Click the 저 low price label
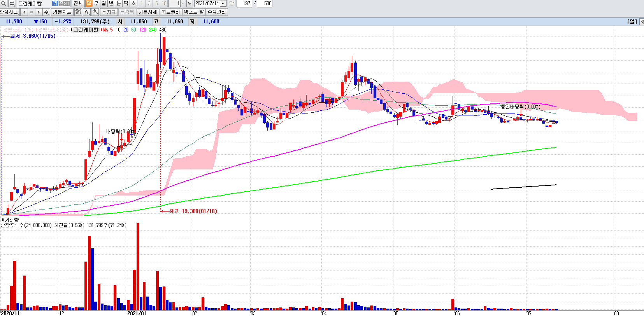 pyautogui.click(x=192, y=22)
